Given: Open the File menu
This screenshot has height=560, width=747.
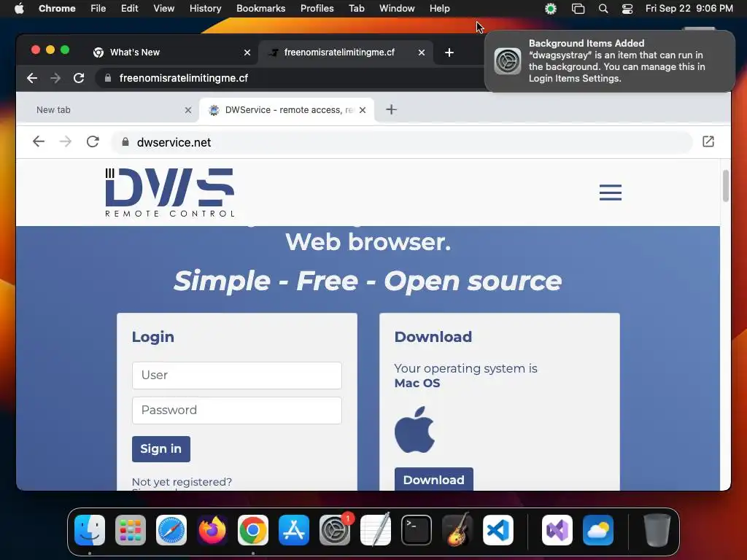Looking at the screenshot, I should coord(98,8).
